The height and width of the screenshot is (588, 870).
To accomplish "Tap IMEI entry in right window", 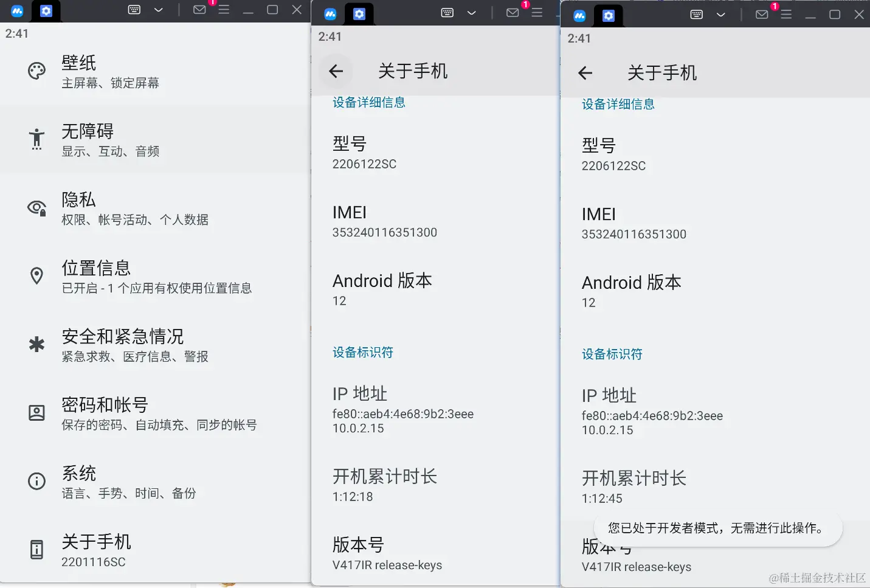I will pyautogui.click(x=715, y=223).
